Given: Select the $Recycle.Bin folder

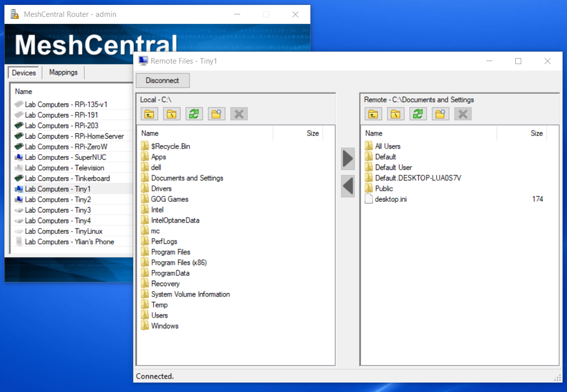Looking at the screenshot, I should 166,147.
